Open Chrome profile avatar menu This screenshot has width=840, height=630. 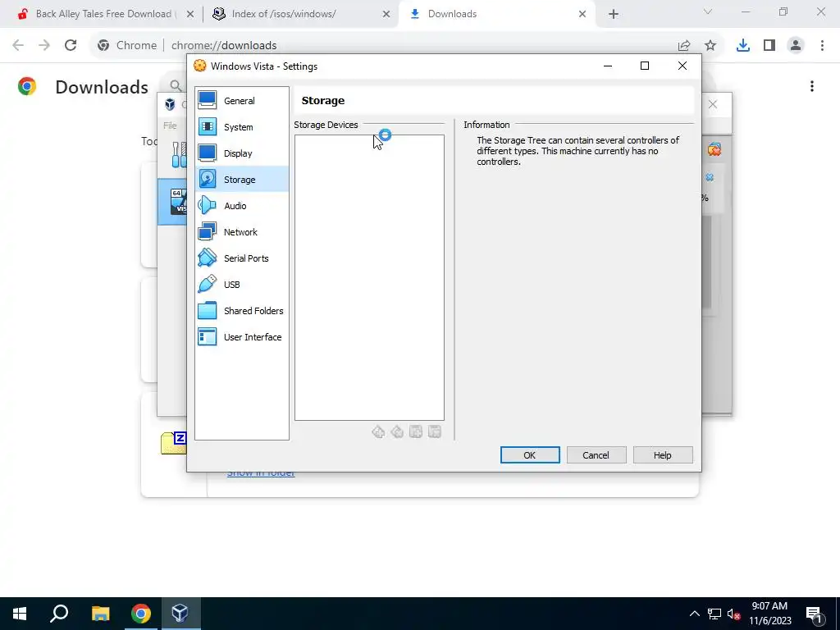pos(796,45)
